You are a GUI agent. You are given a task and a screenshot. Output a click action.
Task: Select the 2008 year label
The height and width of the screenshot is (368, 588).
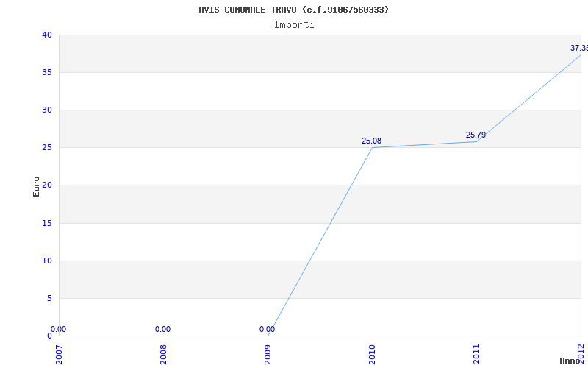tap(163, 355)
